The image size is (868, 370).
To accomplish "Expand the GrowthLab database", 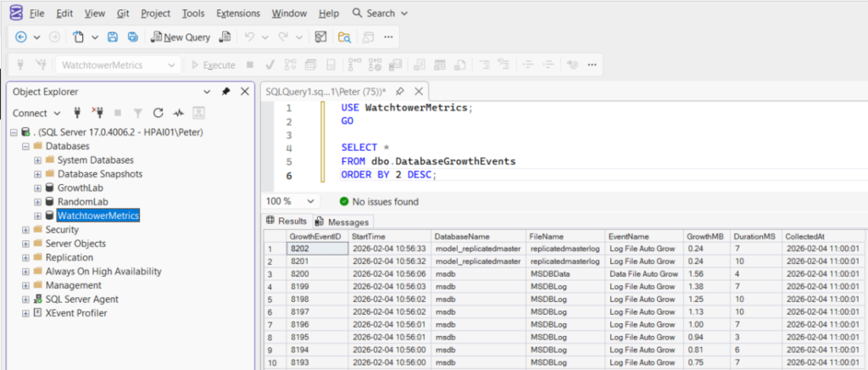I will click(37, 188).
